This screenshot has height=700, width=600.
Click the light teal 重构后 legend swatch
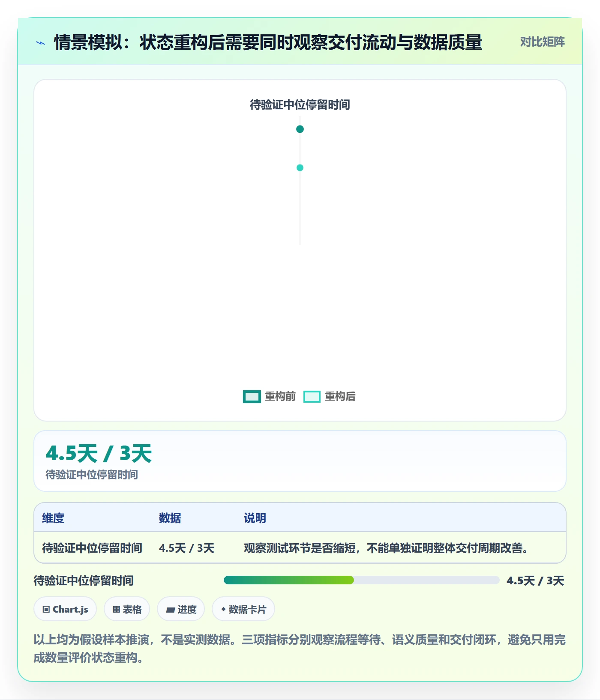click(312, 397)
